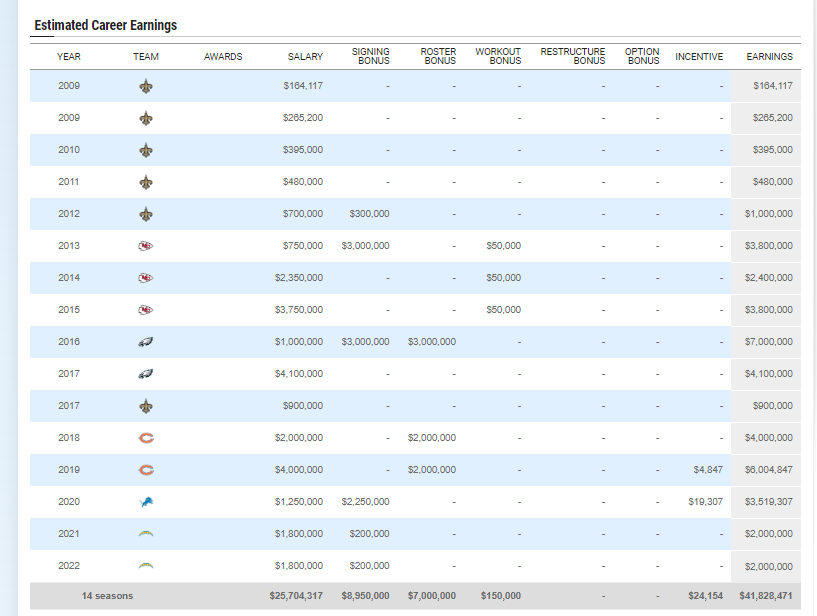Select the 2019 incentive $4,847
Image resolution: width=817 pixels, height=616 pixels.
coord(708,470)
